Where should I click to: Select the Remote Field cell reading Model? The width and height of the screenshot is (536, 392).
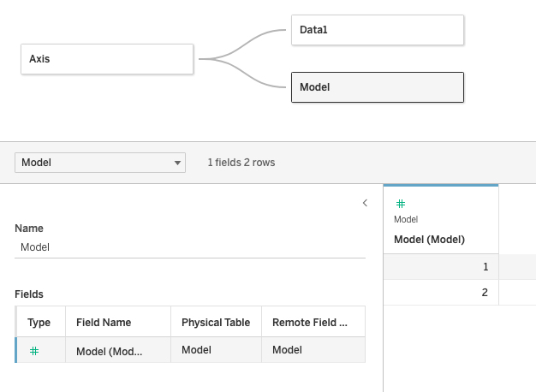click(x=313, y=350)
